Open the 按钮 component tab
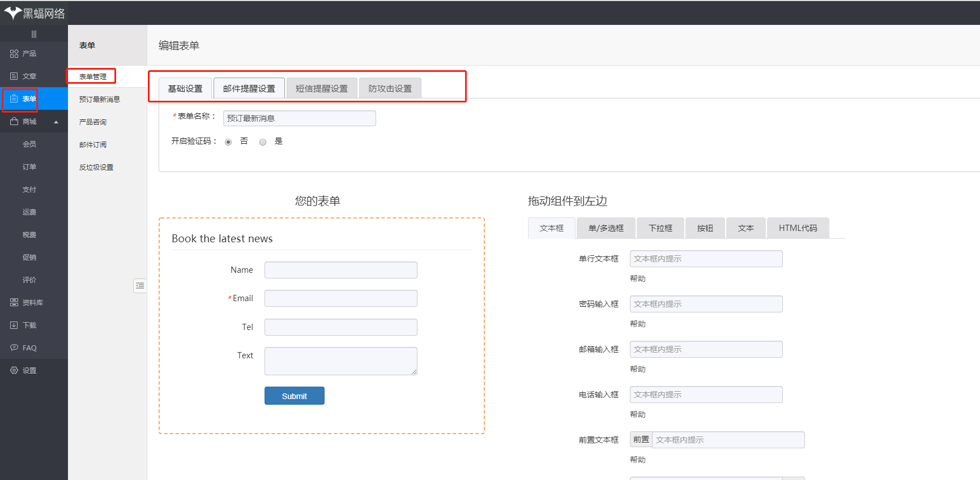Screen dimensions: 980x480 coord(705,228)
